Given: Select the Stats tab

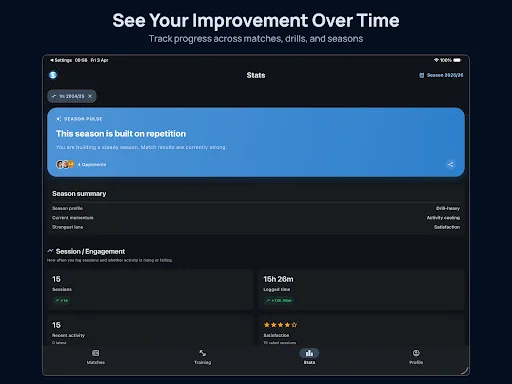Looking at the screenshot, I should click(309, 357).
